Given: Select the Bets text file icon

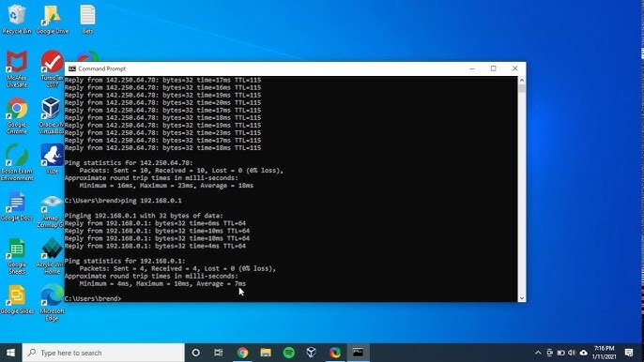Looking at the screenshot, I should tap(87, 20).
